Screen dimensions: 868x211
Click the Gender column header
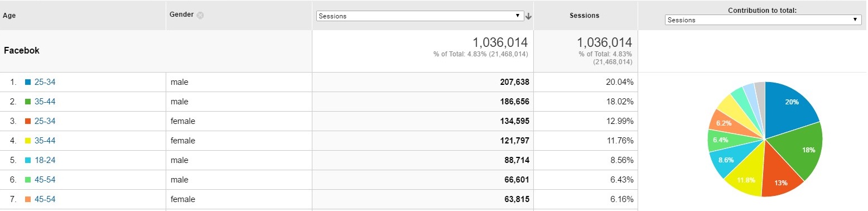181,15
